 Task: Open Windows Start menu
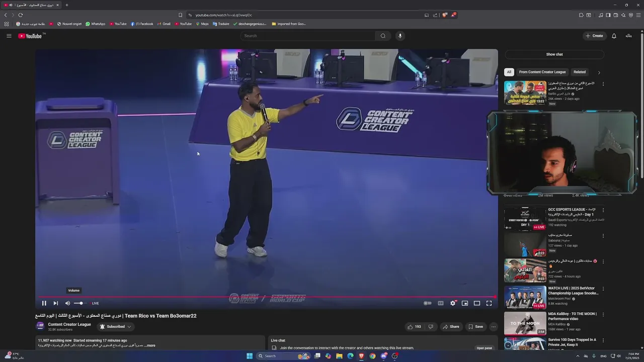pyautogui.click(x=249, y=356)
